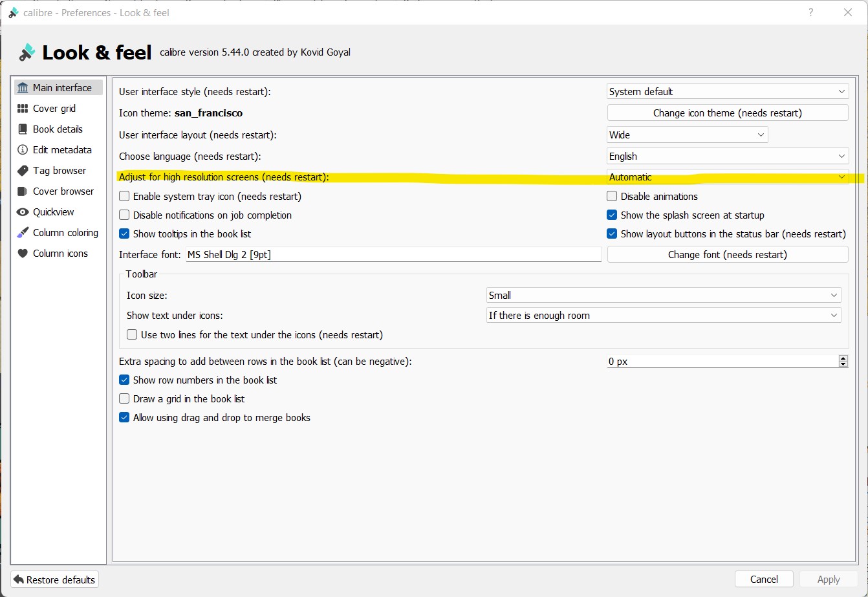The width and height of the screenshot is (868, 597).
Task: Click the Main interface building icon
Action: pyautogui.click(x=23, y=88)
